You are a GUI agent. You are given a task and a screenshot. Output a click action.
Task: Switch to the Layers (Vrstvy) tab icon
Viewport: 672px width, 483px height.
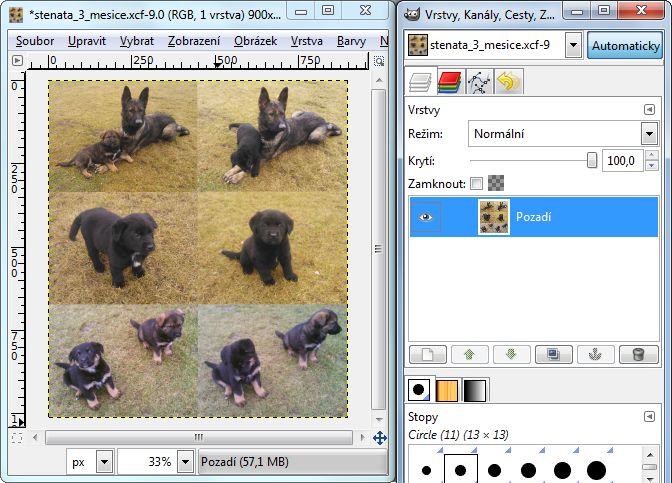click(x=420, y=81)
